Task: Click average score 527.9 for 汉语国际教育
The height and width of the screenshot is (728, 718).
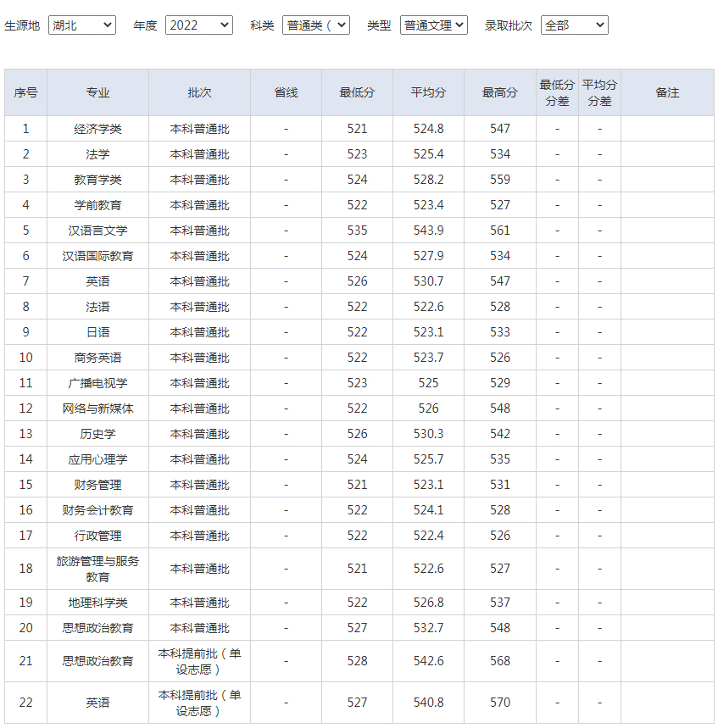Action: (x=428, y=256)
